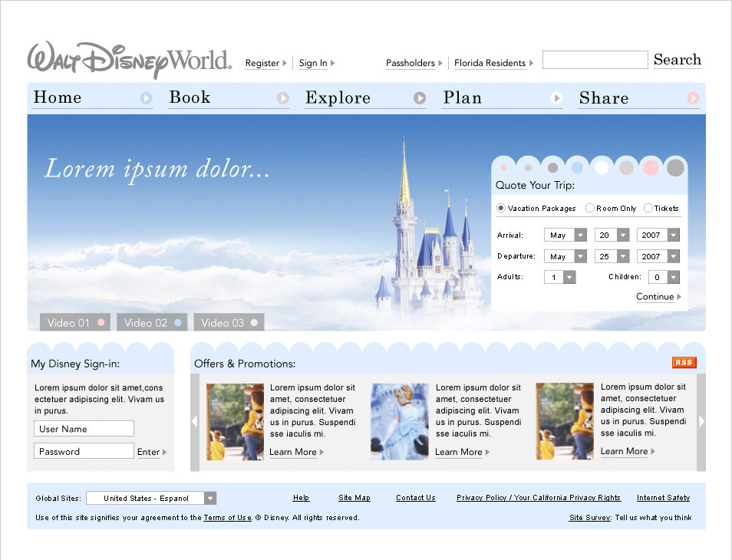
Task: Open the Book navigation tab
Action: [229, 98]
